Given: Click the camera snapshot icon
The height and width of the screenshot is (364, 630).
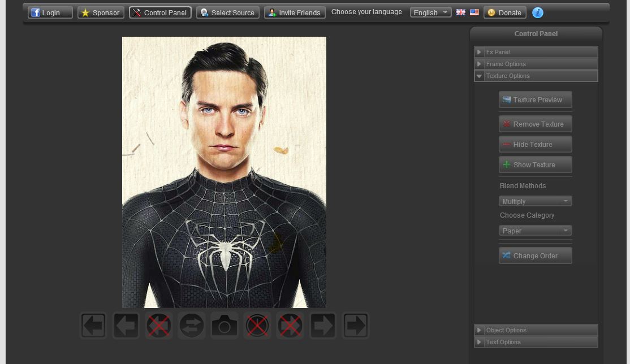Looking at the screenshot, I should pos(224,326).
